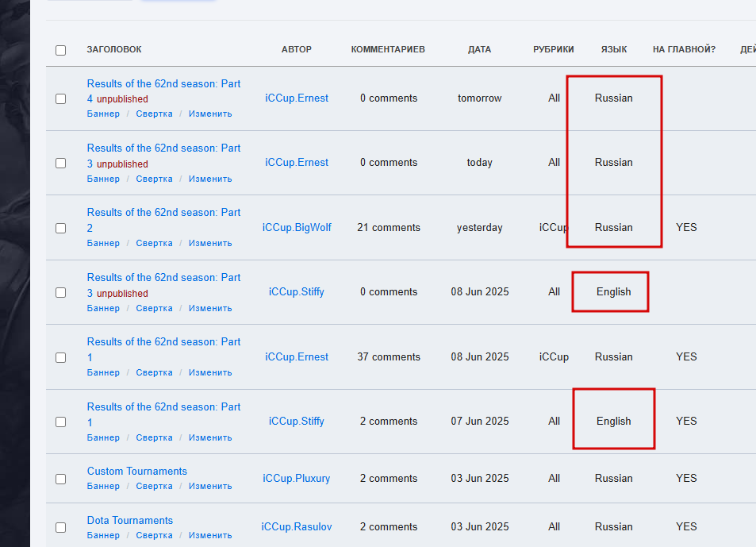Open author profile iCCup.Rasulov
The height and width of the screenshot is (547, 756).
(297, 526)
